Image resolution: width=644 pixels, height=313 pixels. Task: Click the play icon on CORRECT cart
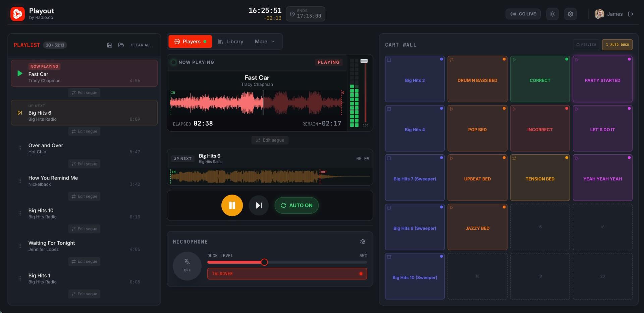coord(514,60)
